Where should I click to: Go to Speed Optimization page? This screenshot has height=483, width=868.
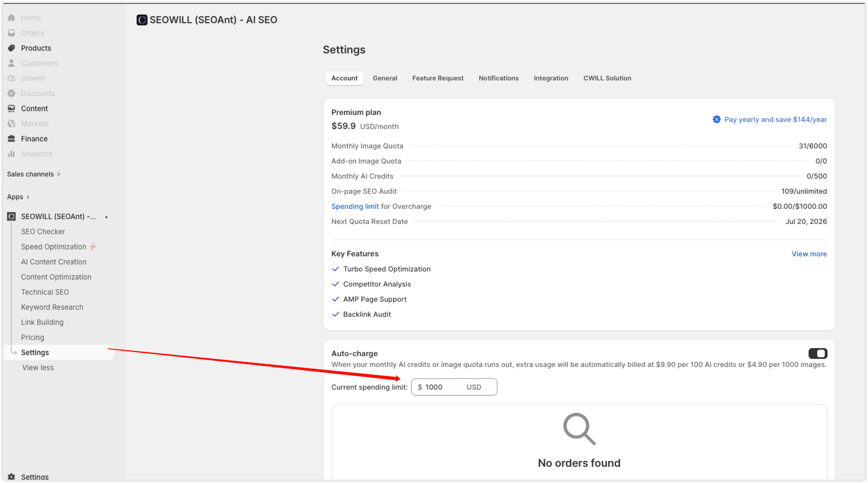53,247
